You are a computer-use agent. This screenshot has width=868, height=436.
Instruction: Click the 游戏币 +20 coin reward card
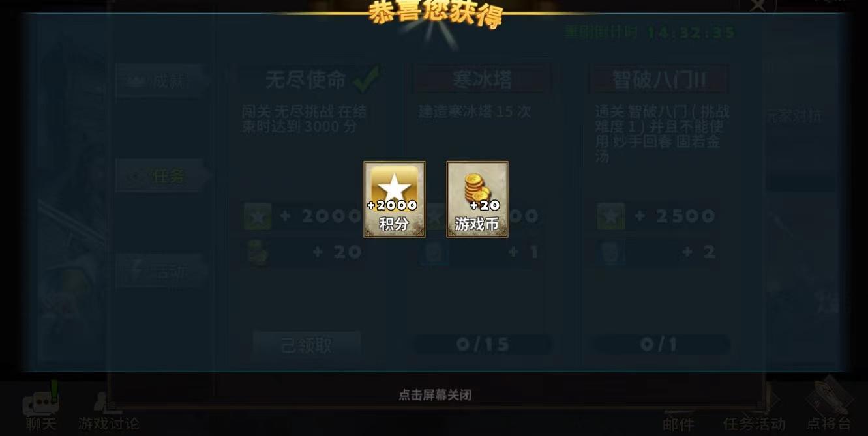click(477, 199)
